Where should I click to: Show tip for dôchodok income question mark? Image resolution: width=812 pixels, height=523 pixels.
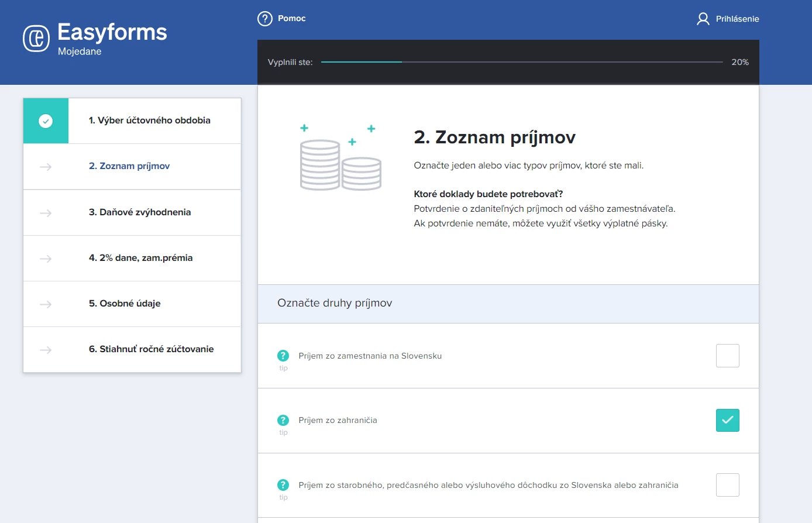pos(283,485)
